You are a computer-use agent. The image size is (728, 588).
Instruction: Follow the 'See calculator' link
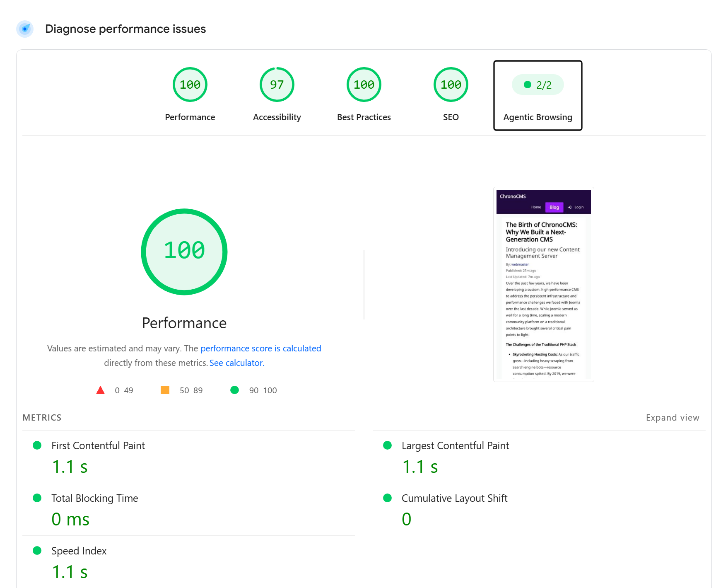point(236,363)
